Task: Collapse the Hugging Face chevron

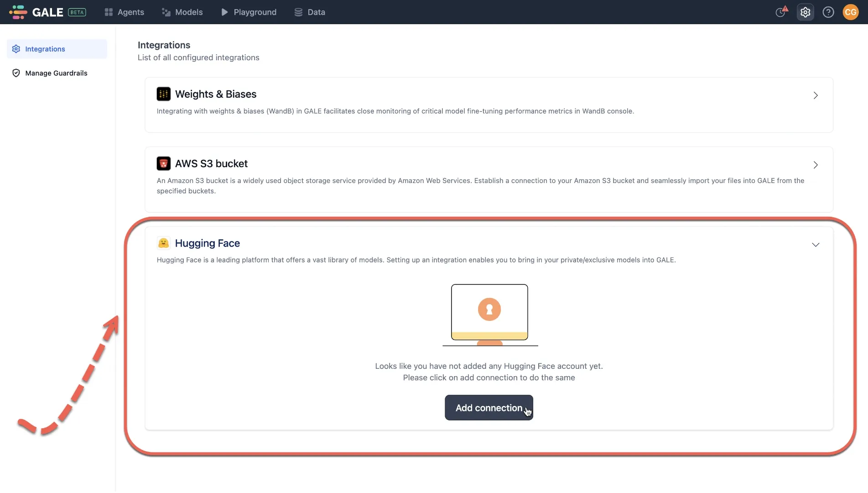Action: [816, 245]
